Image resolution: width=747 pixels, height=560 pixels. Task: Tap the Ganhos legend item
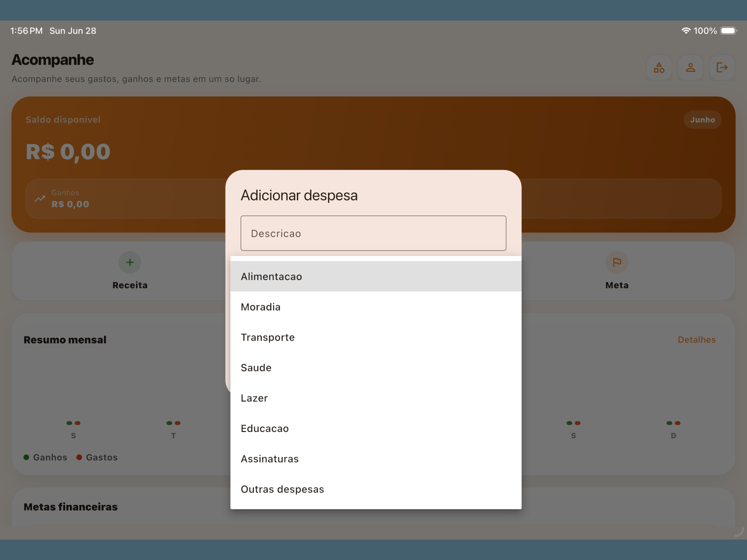click(45, 457)
